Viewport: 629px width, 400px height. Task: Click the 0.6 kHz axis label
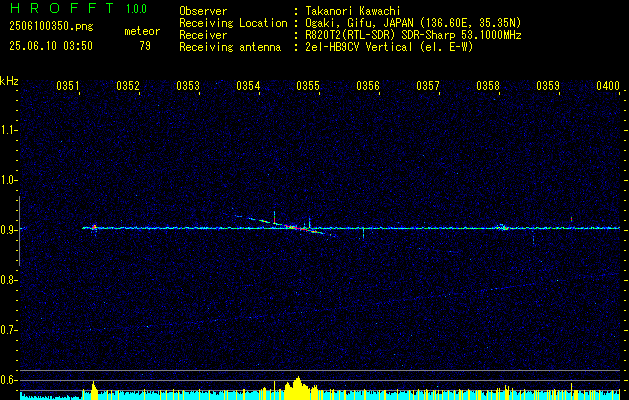8,380
